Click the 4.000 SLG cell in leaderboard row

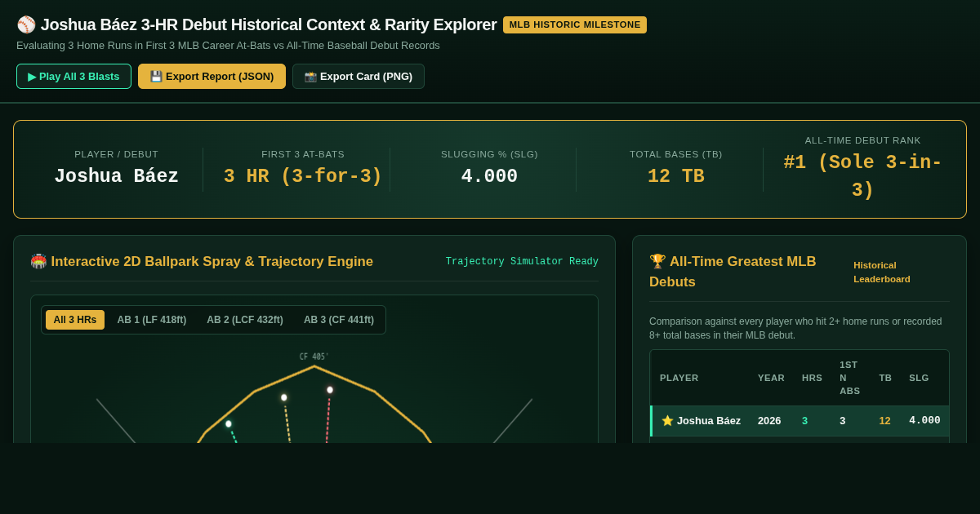click(924, 421)
